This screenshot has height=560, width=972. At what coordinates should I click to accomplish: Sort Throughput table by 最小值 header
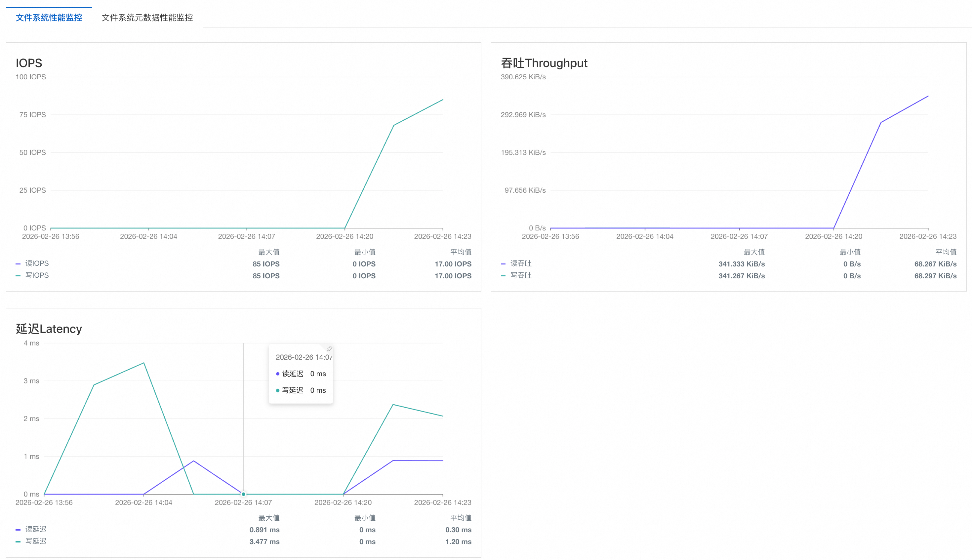coord(850,252)
